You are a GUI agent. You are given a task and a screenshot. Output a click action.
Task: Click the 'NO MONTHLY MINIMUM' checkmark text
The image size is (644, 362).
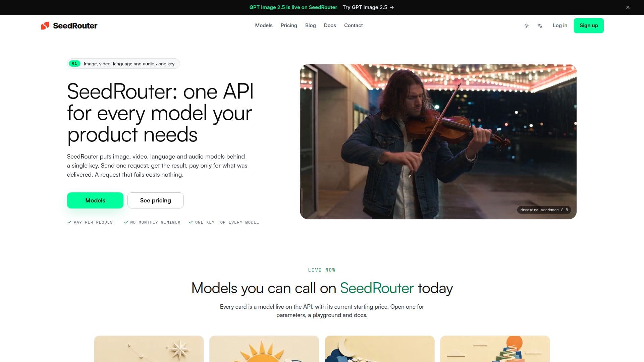pyautogui.click(x=152, y=222)
